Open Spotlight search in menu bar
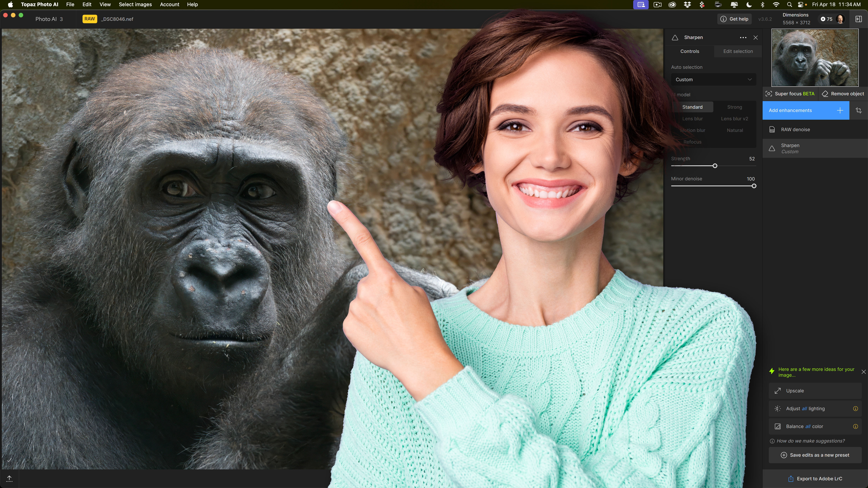 pyautogui.click(x=789, y=4)
